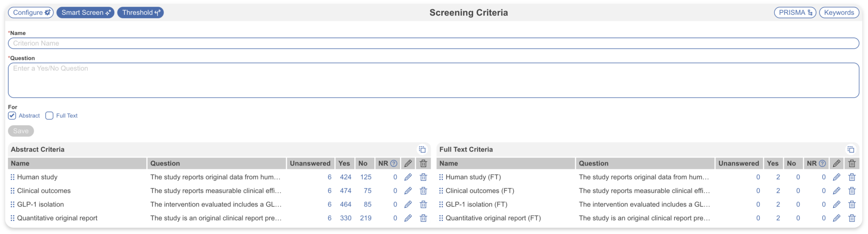Edit the Human study (FT) criterion
The width and height of the screenshot is (868, 234).
[836, 177]
